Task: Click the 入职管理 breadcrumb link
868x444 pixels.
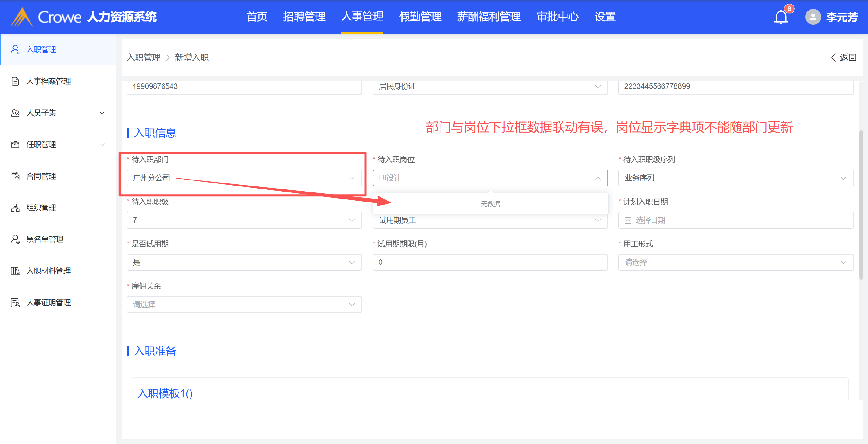Action: pos(144,58)
